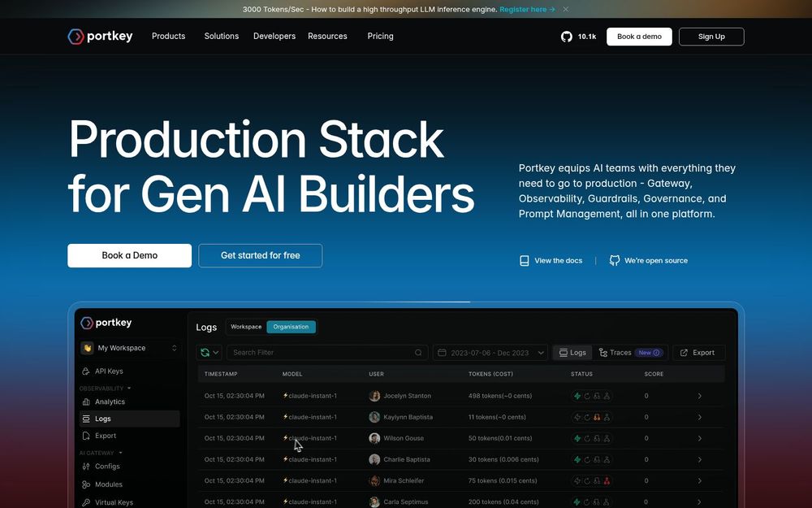Viewport: 812px width, 508px height.
Task: Click Wilson Gouse's avatar
Action: point(374,439)
